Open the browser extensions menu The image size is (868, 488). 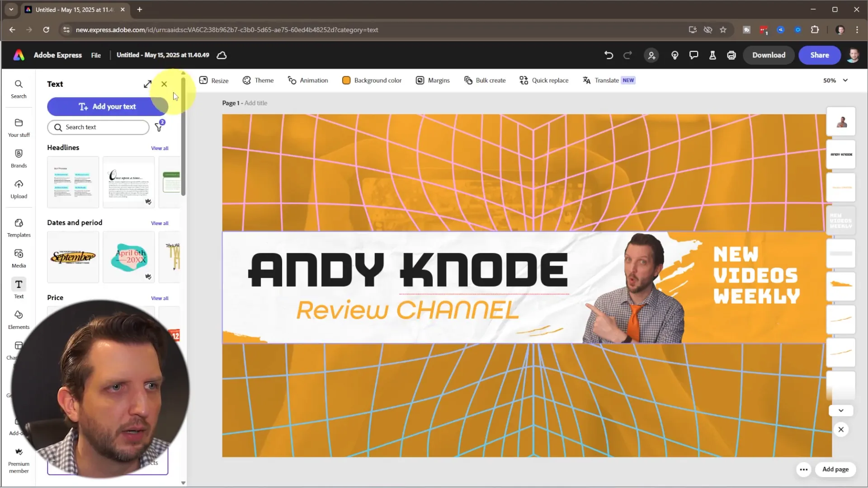click(x=815, y=30)
